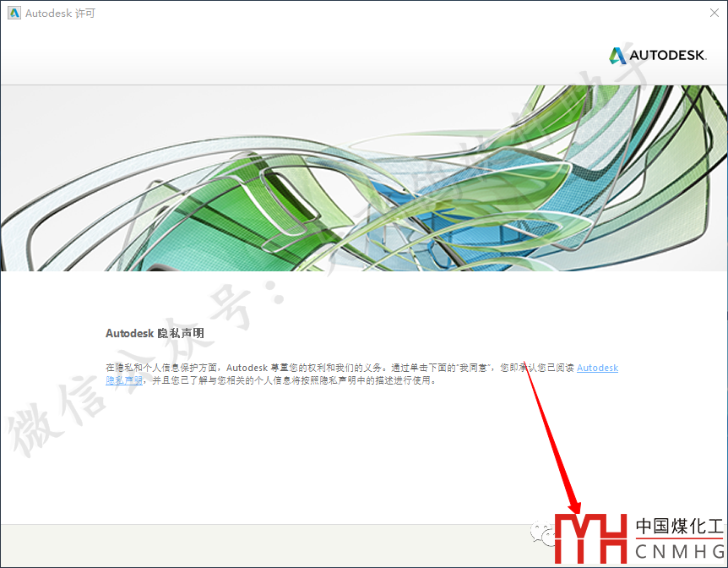This screenshot has height=568, width=728.
Task: Click the 'Autodesk 许可' title bar text
Action: coord(60,14)
